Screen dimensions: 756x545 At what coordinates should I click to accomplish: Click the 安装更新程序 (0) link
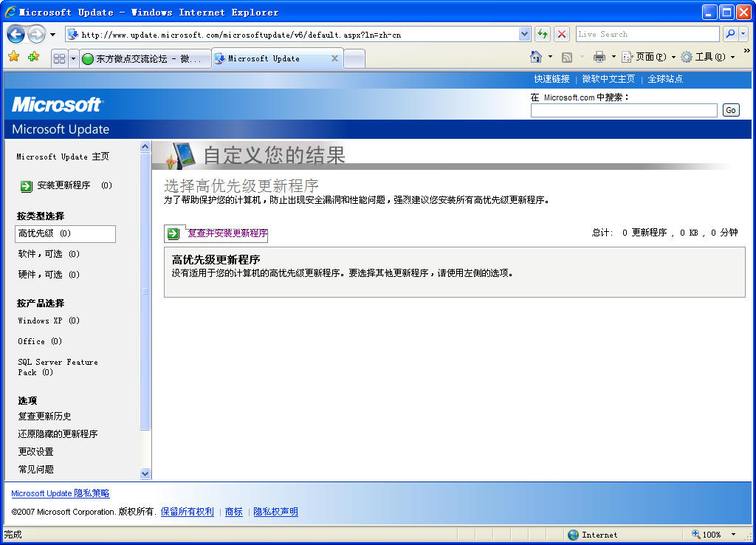[x=75, y=185]
